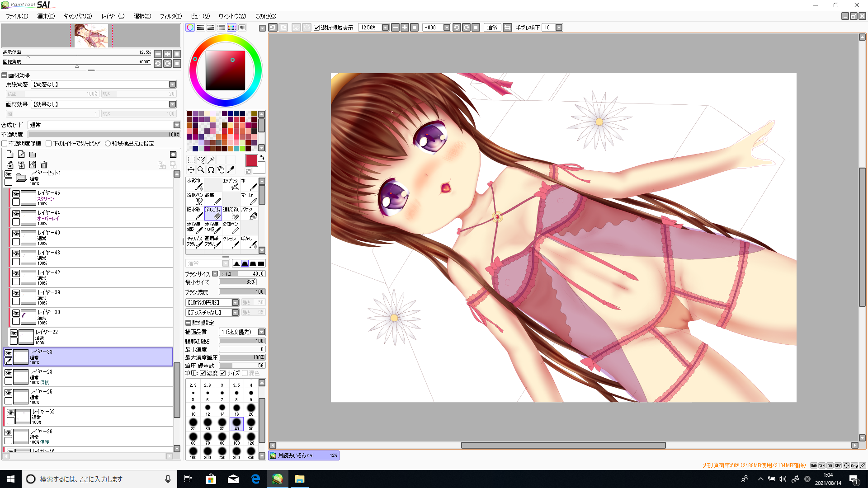
Task: Select brush size preset 40
Action: click(236, 424)
